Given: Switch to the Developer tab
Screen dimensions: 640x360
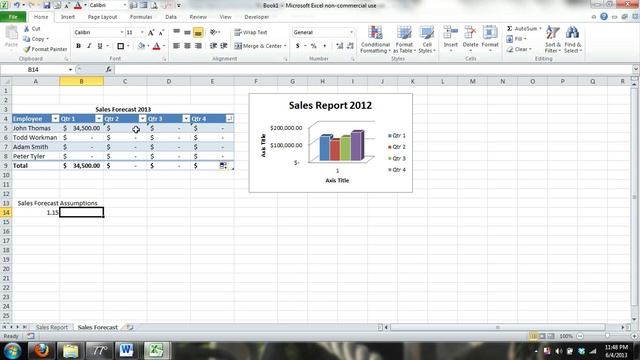Looking at the screenshot, I should pos(256,17).
